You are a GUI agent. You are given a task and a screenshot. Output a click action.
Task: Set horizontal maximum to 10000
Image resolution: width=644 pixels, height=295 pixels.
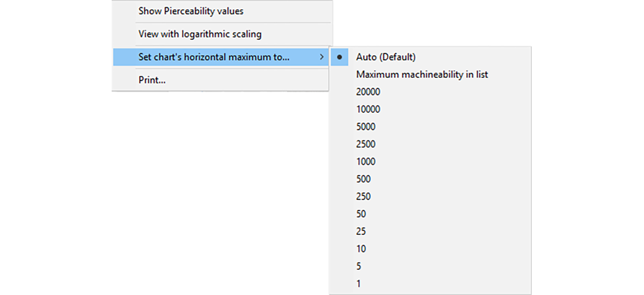pyautogui.click(x=431, y=109)
